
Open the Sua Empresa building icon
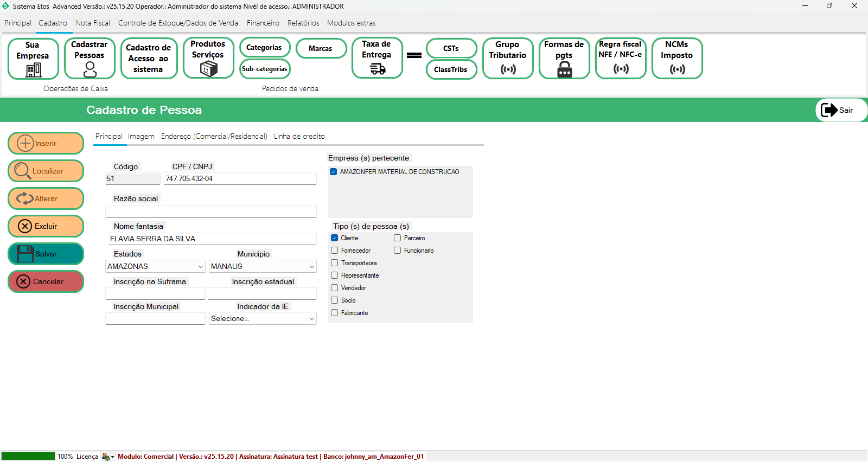pos(34,69)
